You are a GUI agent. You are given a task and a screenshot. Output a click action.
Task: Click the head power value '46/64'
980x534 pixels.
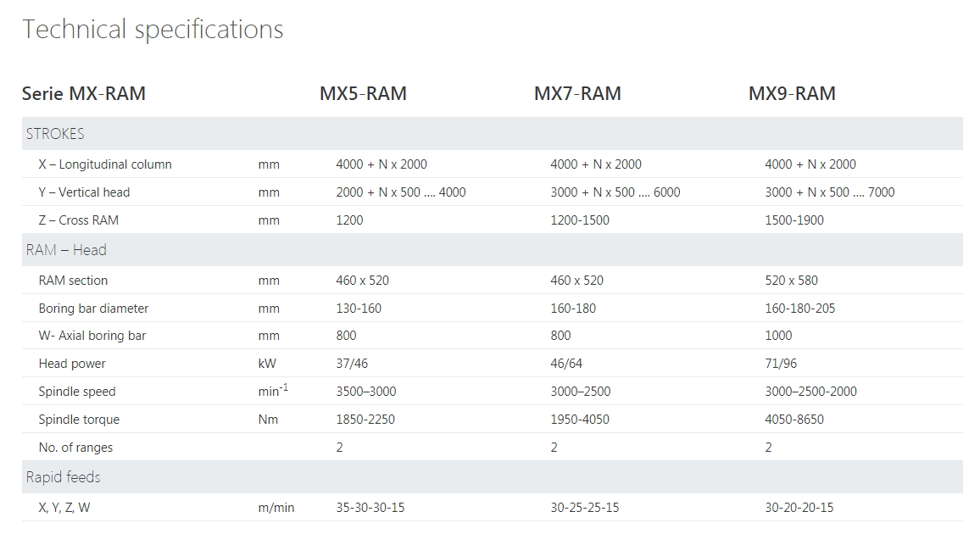pos(566,364)
